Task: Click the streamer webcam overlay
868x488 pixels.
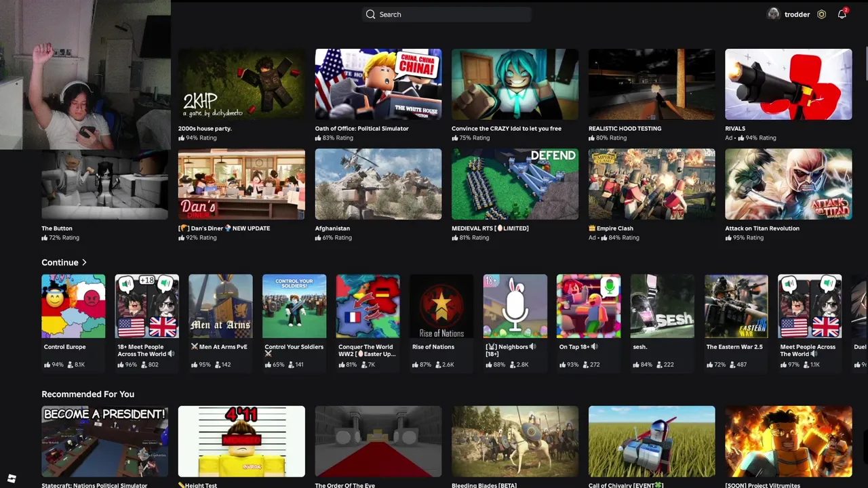Action: 85,75
